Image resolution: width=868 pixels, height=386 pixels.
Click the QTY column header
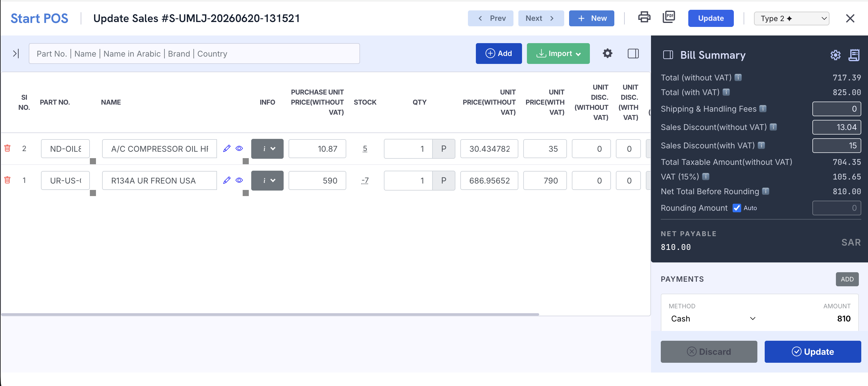(x=419, y=102)
